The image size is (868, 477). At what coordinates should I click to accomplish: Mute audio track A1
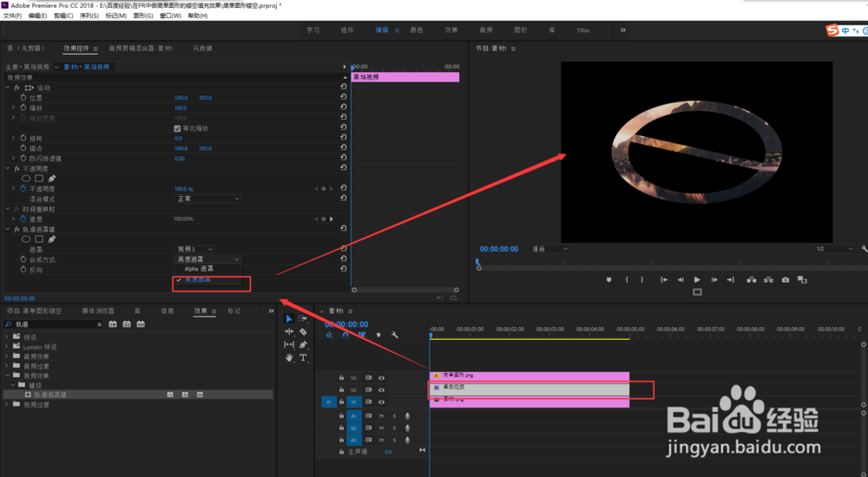[x=381, y=415]
